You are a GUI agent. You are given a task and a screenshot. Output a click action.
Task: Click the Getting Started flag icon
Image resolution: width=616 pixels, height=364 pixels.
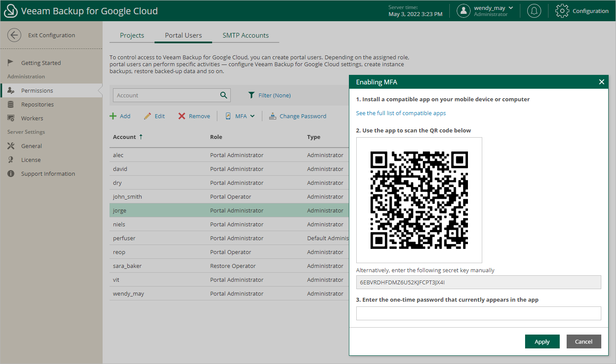pos(11,63)
